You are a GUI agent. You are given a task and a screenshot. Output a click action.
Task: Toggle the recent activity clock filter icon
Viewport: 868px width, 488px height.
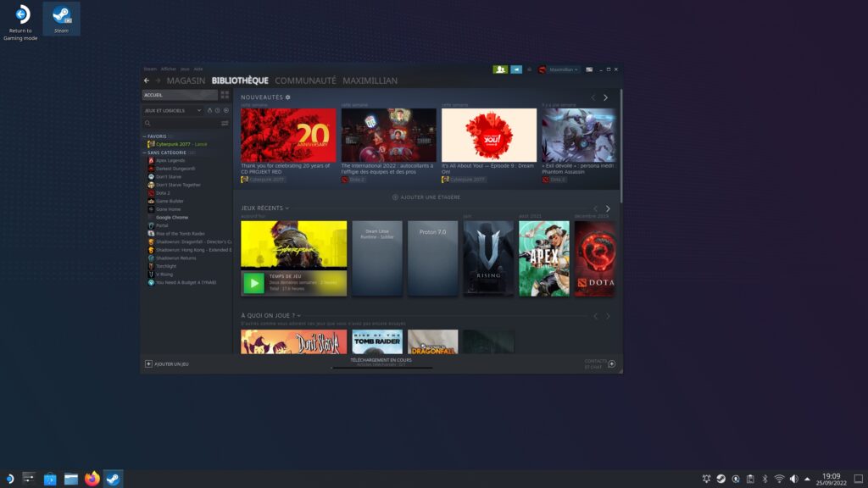coord(218,110)
